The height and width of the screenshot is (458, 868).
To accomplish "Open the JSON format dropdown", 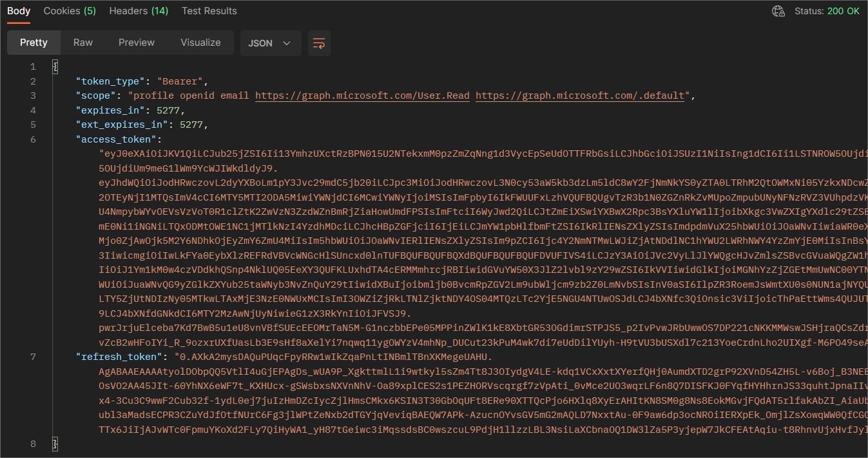I will click(x=269, y=43).
